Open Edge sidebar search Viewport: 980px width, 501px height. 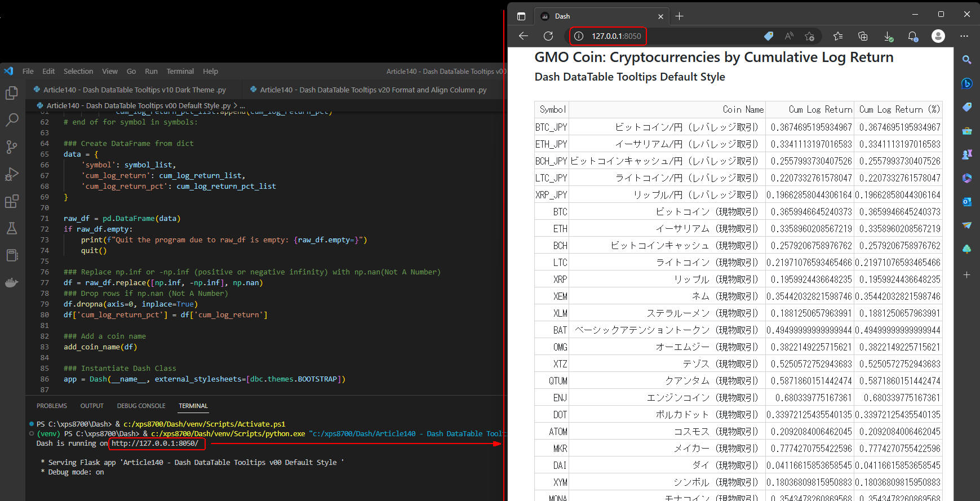967,59
